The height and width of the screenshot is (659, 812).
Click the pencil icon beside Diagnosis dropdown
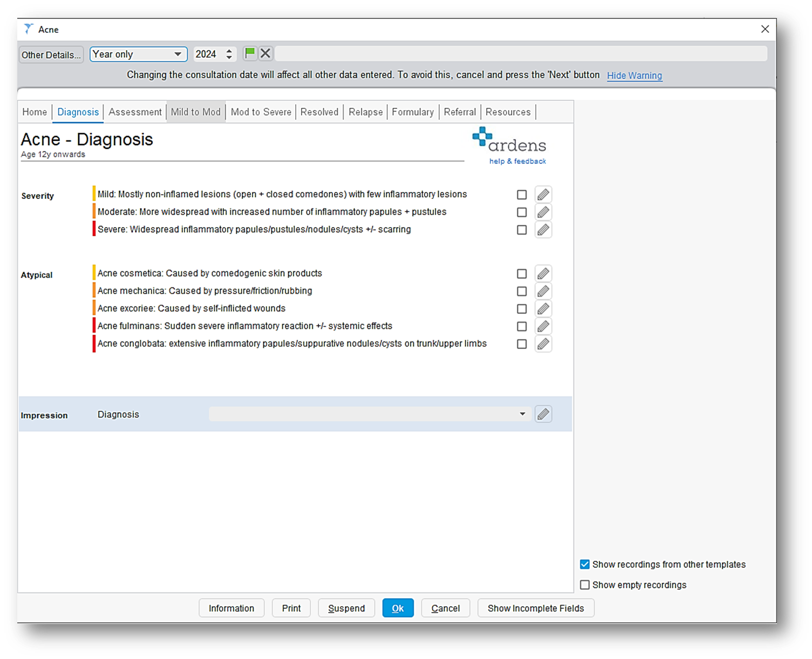coord(543,414)
